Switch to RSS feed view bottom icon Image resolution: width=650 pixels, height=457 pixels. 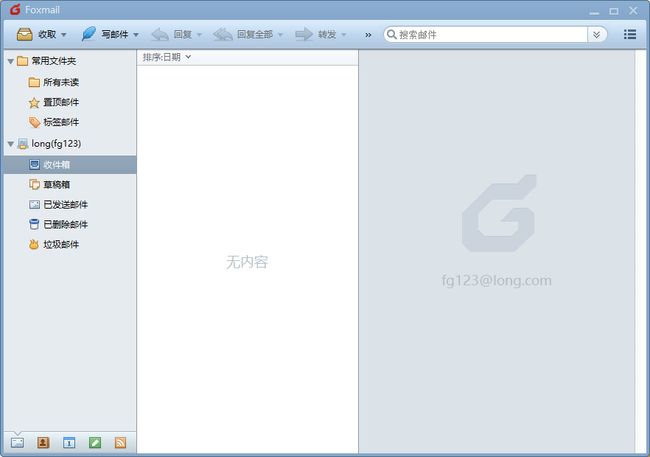pos(121,442)
